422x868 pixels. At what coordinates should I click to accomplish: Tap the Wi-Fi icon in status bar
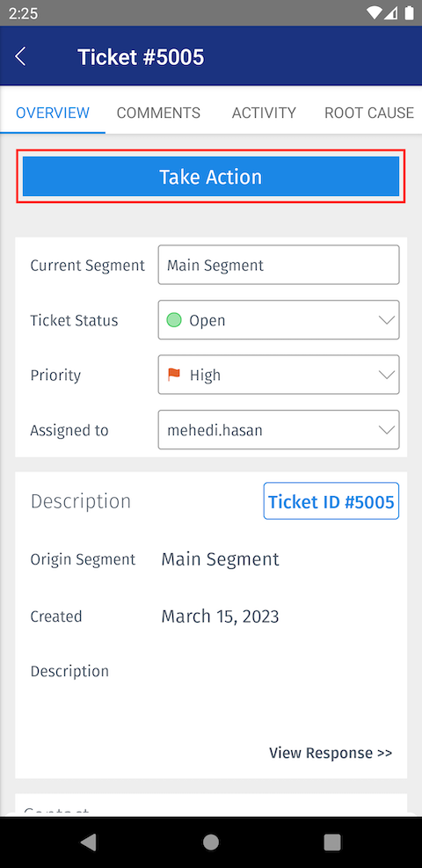[x=375, y=12]
